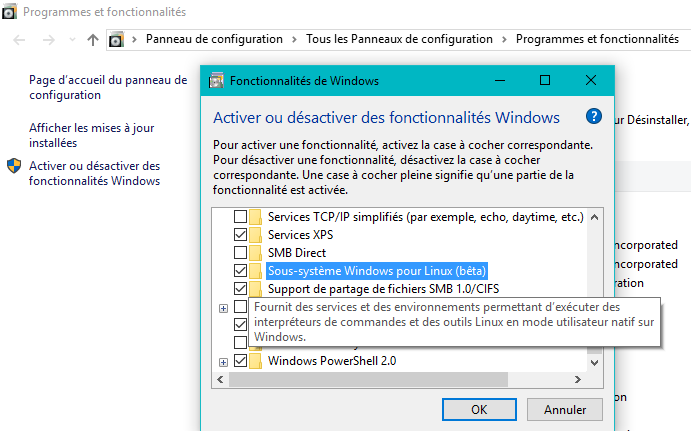The image size is (691, 431).
Task: Confirm with the OK button
Action: click(x=479, y=410)
